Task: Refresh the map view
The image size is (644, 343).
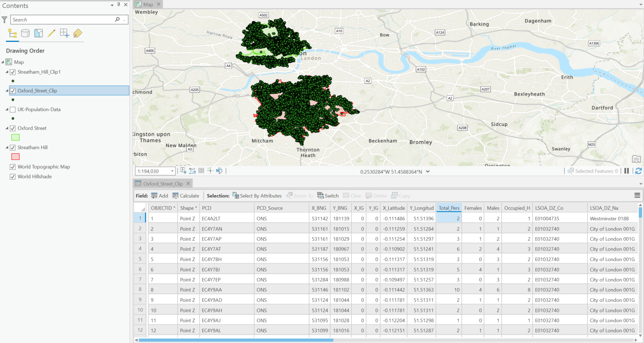Action: [638, 171]
